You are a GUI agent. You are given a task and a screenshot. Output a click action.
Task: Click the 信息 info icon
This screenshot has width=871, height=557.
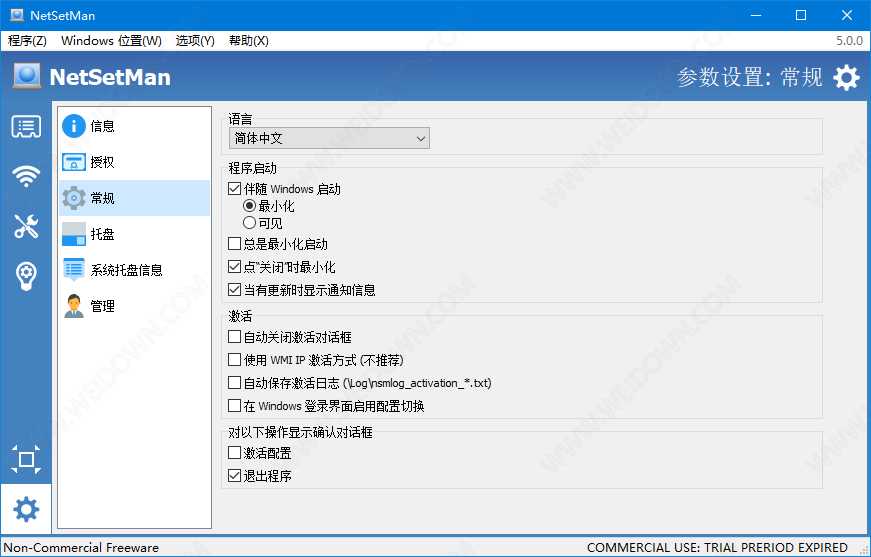tap(73, 126)
